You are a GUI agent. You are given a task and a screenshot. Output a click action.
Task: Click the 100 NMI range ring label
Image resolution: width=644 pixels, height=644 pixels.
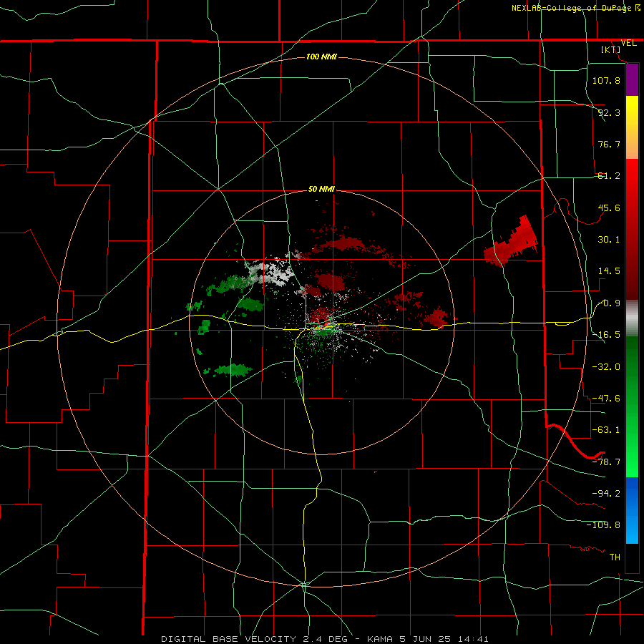tap(321, 57)
